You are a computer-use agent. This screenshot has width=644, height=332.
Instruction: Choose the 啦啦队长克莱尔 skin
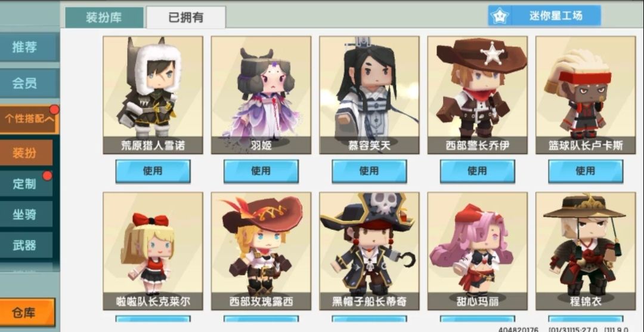tap(153, 251)
